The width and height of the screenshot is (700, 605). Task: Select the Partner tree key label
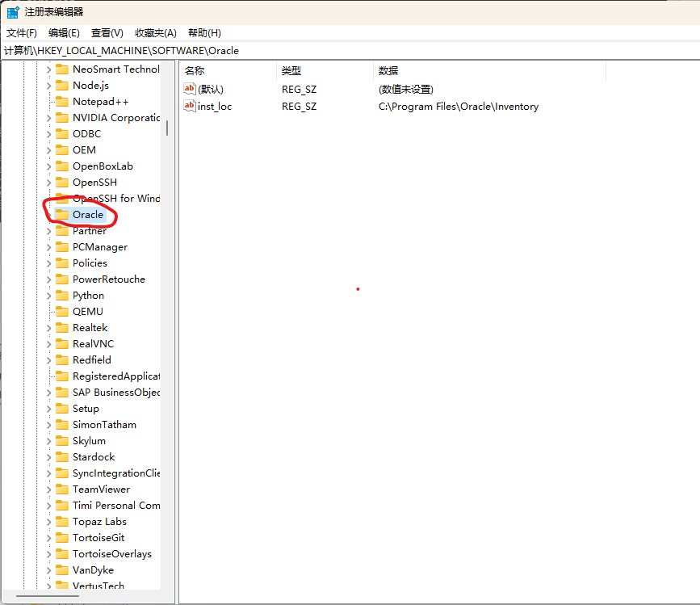(x=90, y=231)
